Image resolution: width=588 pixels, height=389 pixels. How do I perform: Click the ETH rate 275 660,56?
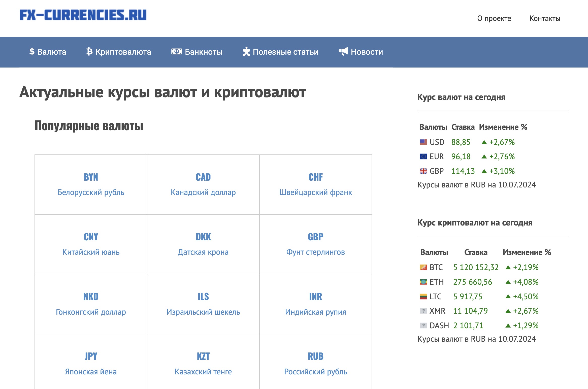pos(473,282)
